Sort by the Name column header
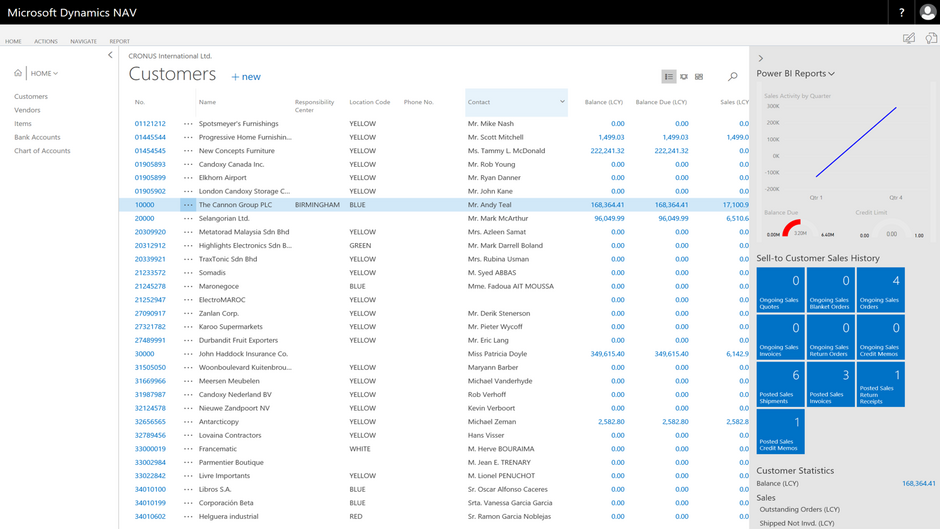The width and height of the screenshot is (940, 529). coord(207,102)
